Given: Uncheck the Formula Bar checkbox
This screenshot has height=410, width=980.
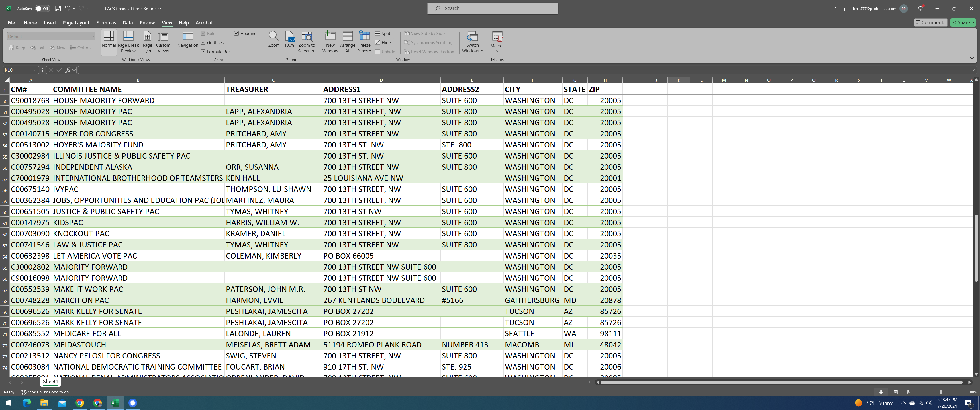Looking at the screenshot, I should click(203, 52).
